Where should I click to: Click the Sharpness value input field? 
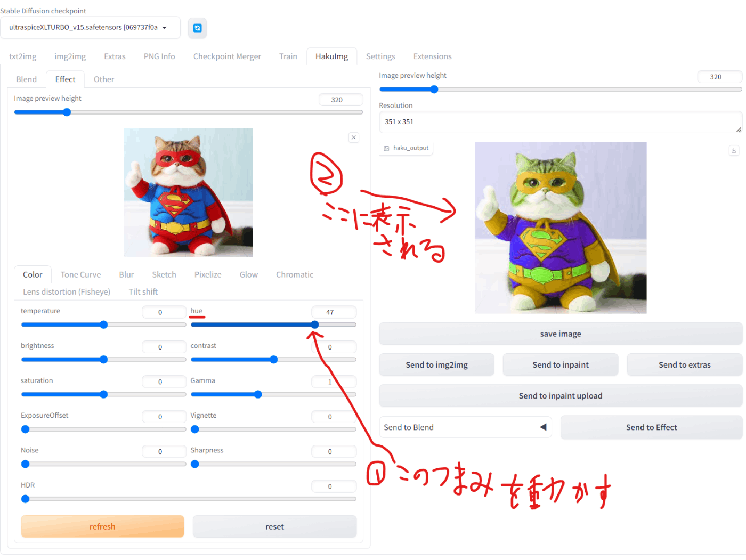coord(334,451)
